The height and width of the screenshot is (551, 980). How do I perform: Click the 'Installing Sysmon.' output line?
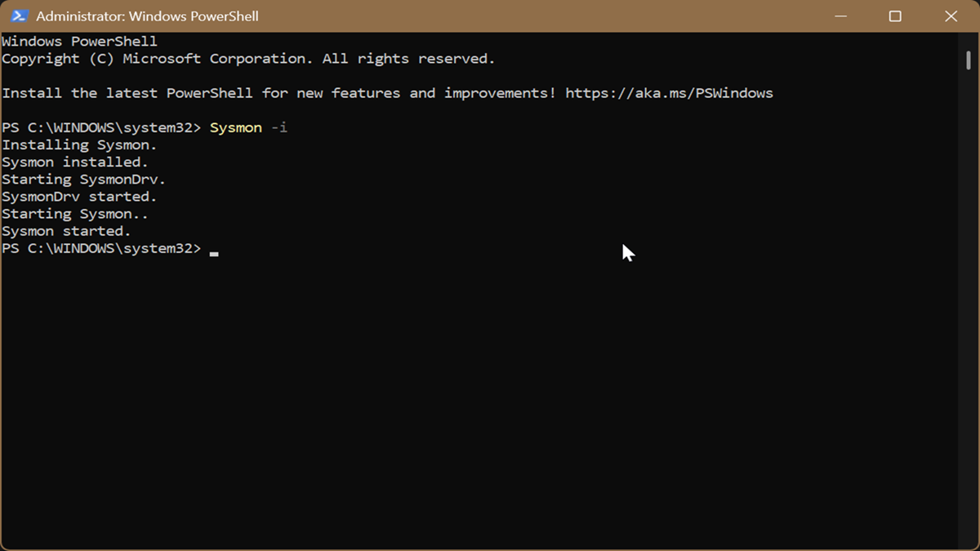pyautogui.click(x=79, y=144)
